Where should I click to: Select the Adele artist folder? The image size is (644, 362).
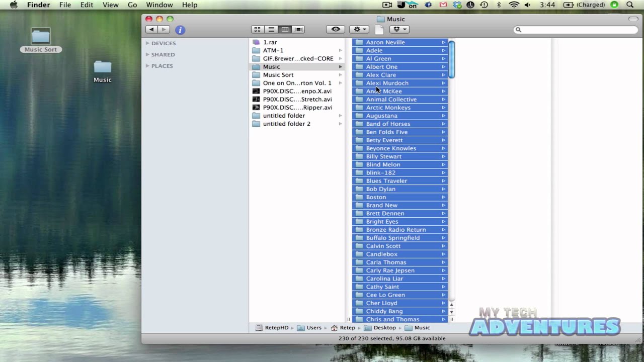(400, 50)
